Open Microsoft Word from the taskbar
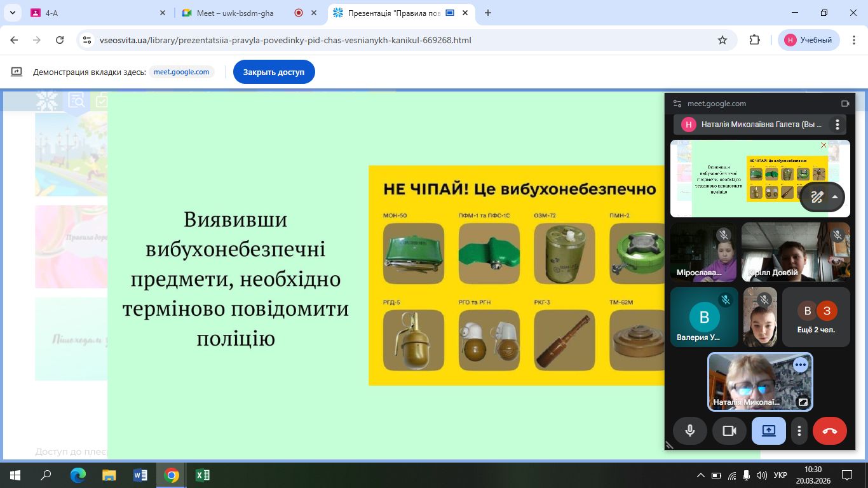The image size is (868, 488). coord(140,475)
